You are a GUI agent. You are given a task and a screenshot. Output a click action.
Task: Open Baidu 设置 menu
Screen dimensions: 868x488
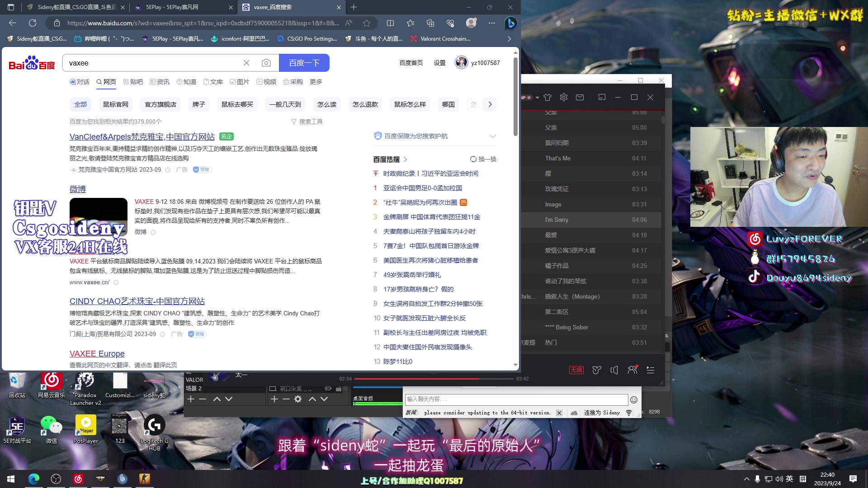pyautogui.click(x=440, y=63)
